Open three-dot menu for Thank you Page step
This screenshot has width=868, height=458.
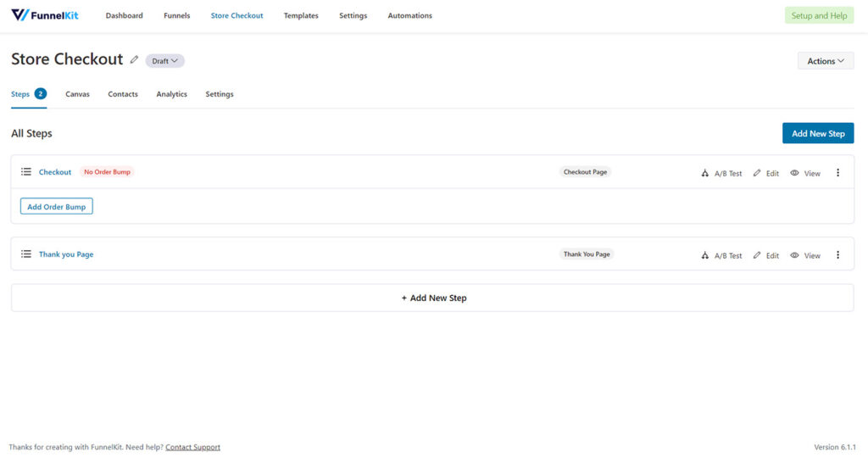tap(837, 254)
